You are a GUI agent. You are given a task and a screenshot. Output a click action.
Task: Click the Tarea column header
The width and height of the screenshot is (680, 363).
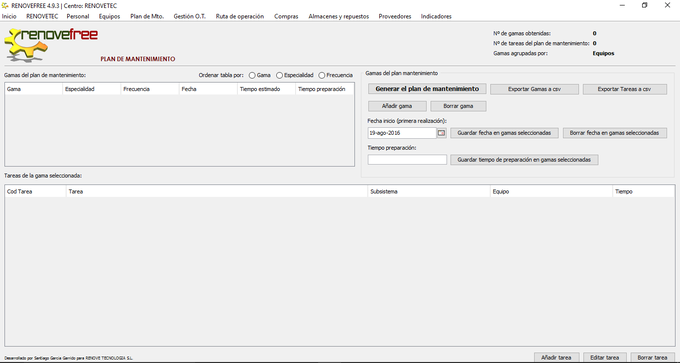point(216,191)
